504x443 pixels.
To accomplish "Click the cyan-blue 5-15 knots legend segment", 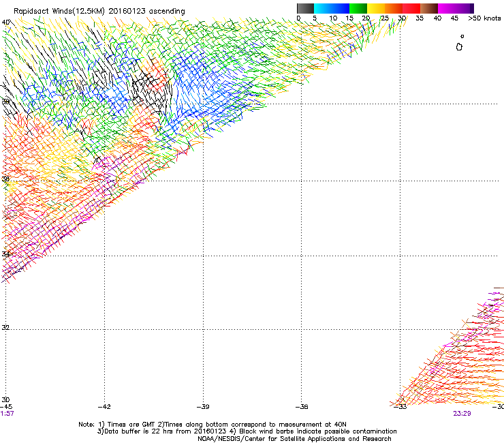I will tap(332, 8).
